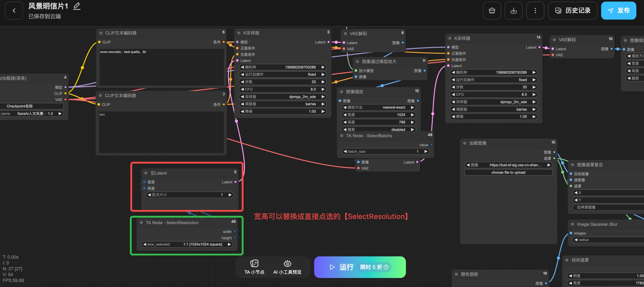644x287 pixels.
Task: Open the three-dot more options menu
Action: point(535,11)
